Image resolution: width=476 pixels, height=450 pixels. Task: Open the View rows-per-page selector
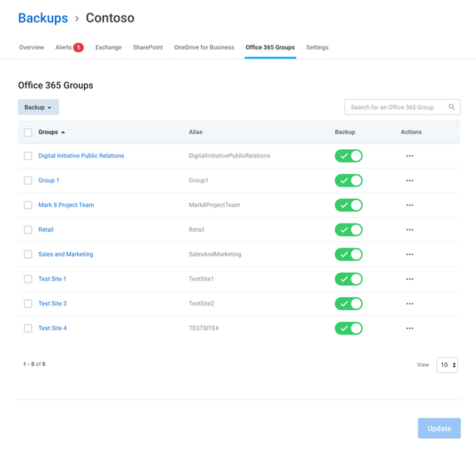click(447, 364)
